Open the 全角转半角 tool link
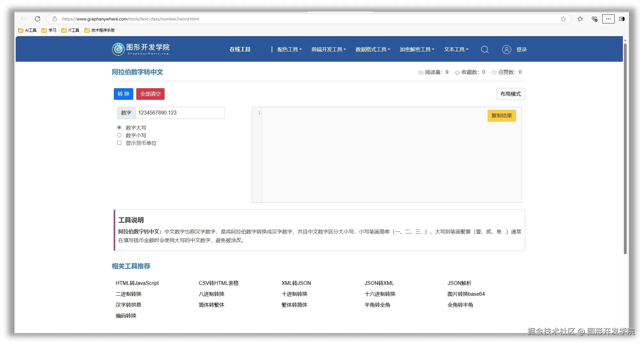Viewport: 644px width, 345px height. coord(460,305)
